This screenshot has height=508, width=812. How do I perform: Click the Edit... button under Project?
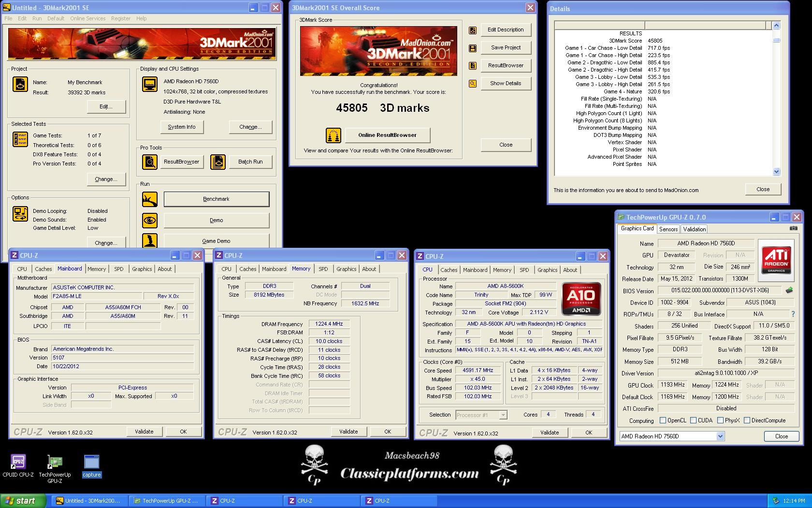tap(106, 106)
